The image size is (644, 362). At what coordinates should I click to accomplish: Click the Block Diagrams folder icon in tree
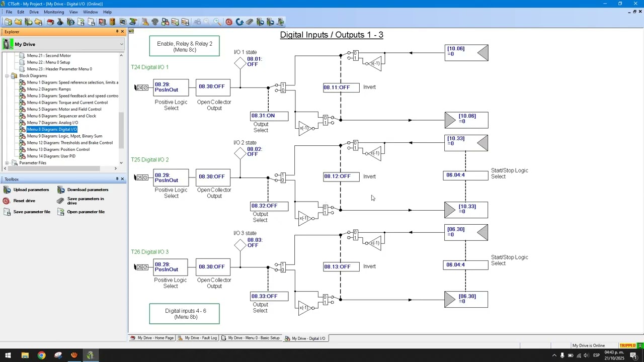(x=15, y=76)
